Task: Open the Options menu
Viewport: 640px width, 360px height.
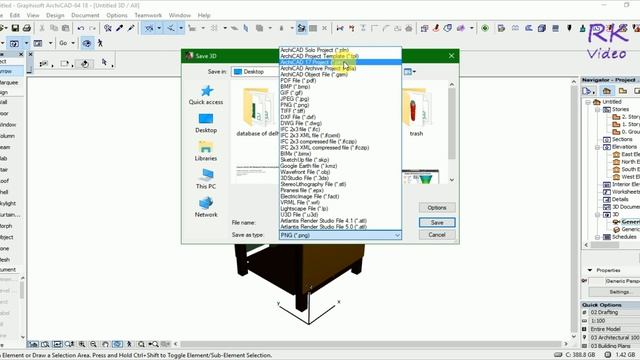Action: 117,15
